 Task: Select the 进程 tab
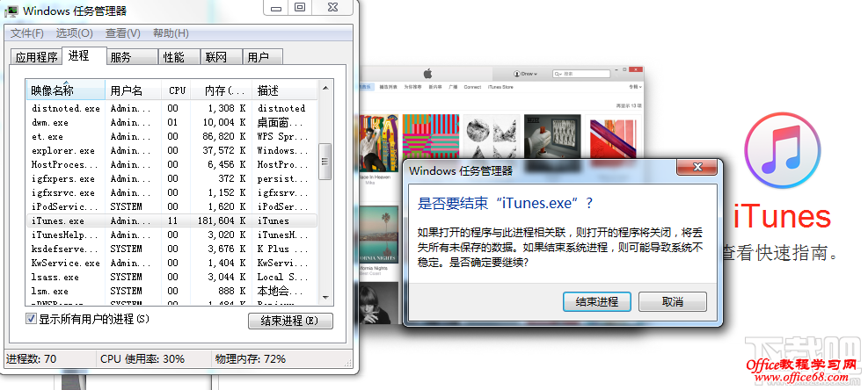pyautogui.click(x=84, y=55)
